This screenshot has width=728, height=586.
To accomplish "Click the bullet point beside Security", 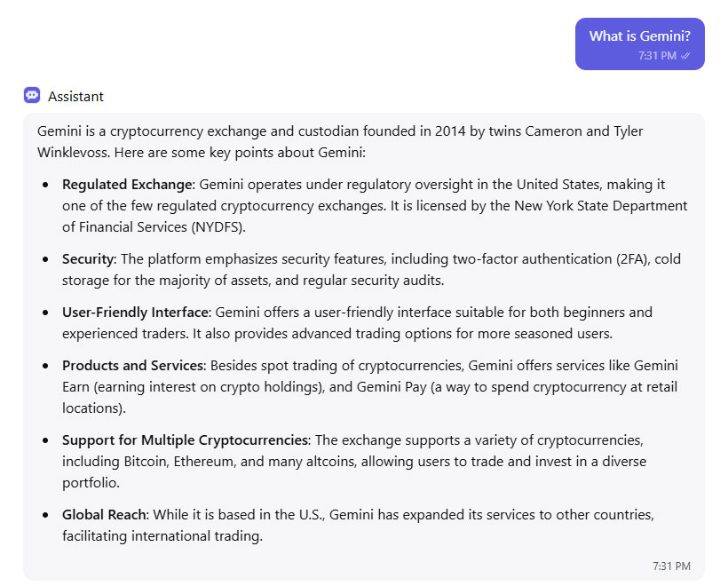I will tap(45, 259).
